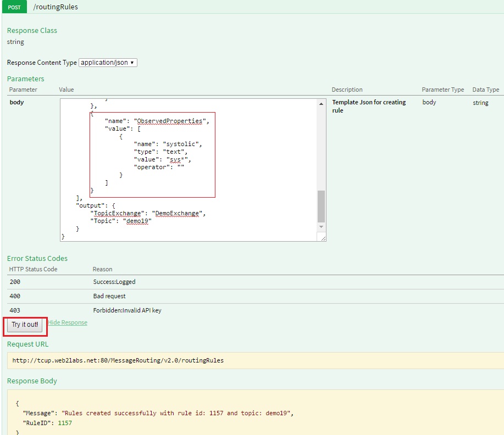Image resolution: width=504 pixels, height=435 pixels.
Task: Click the Error Status Codes heading
Action: pos(37,258)
